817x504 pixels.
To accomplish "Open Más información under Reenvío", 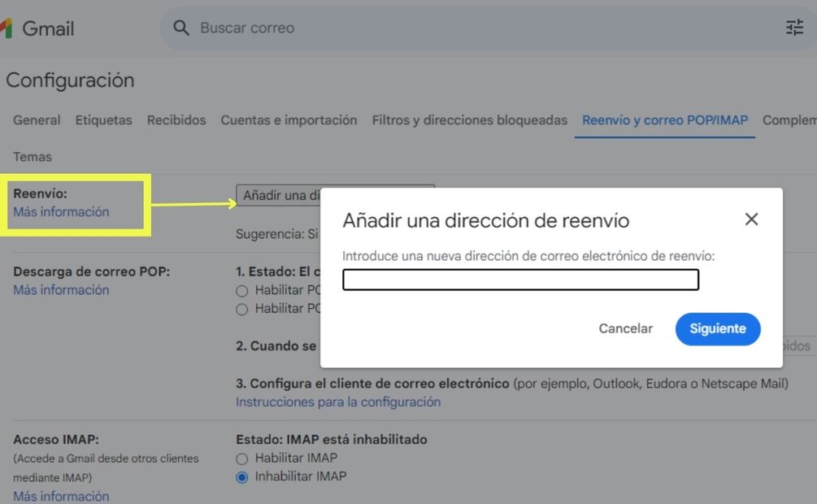I will click(60, 211).
